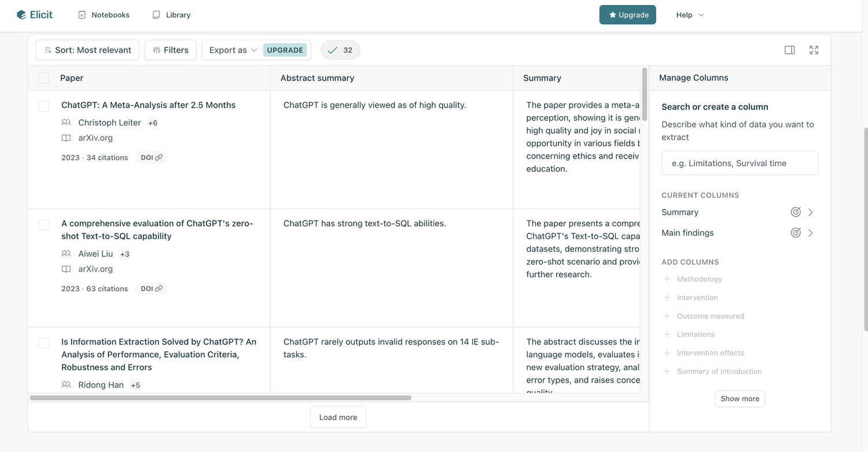Click authors icon beside Christoph Leiter

tap(66, 123)
